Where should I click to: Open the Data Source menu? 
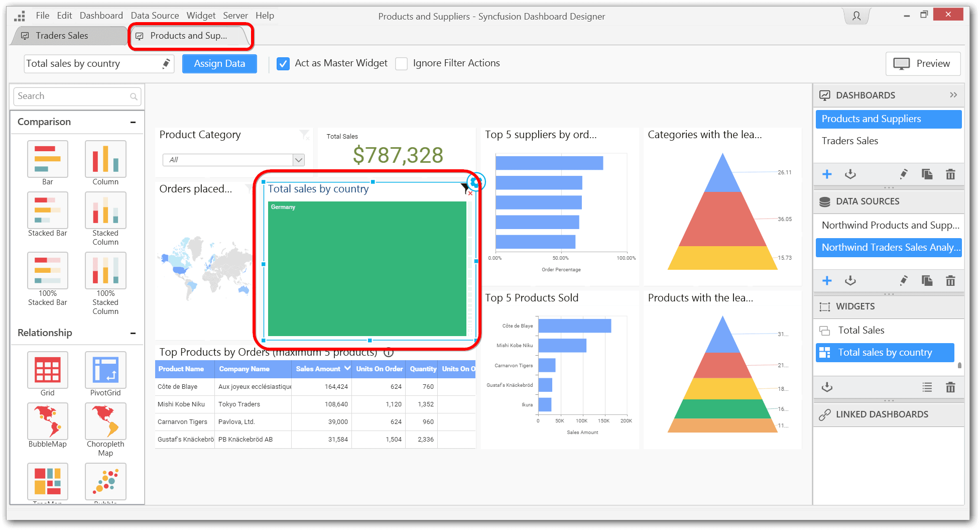pos(155,16)
